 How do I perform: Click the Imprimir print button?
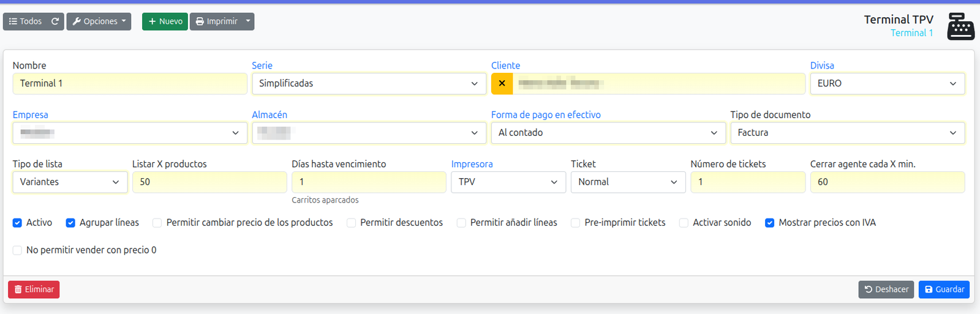click(216, 21)
